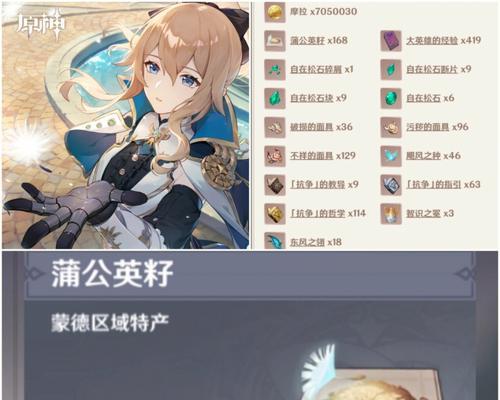Image resolution: width=500 pixels, height=400 pixels.
Task: Select the 蒲公英籽 dandelion seed icon
Action: [x=275, y=41]
